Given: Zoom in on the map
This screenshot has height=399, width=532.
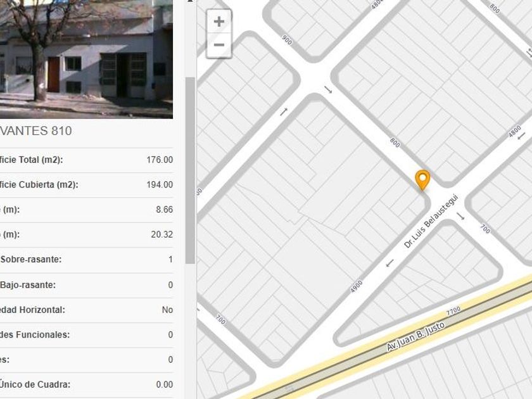Looking at the screenshot, I should pyautogui.click(x=219, y=22).
